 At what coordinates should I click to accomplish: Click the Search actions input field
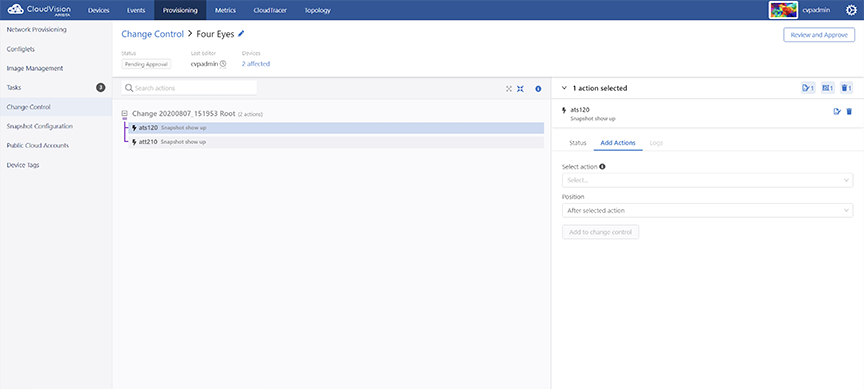click(189, 88)
